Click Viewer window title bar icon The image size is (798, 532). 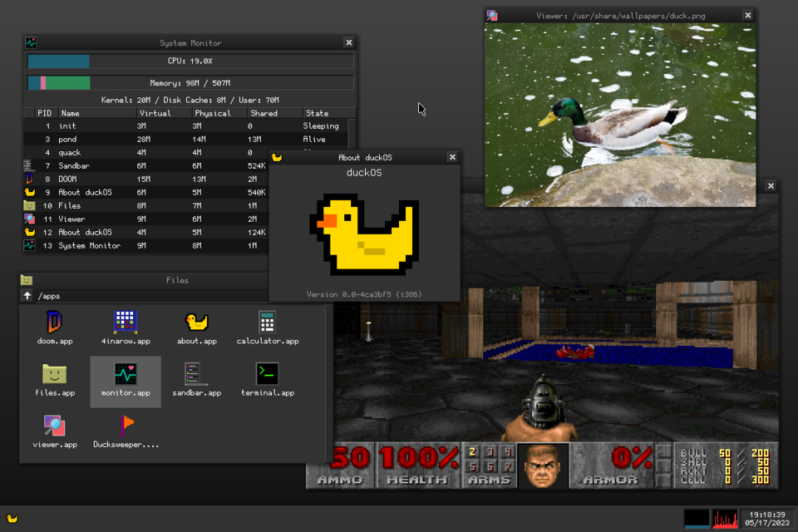point(491,16)
